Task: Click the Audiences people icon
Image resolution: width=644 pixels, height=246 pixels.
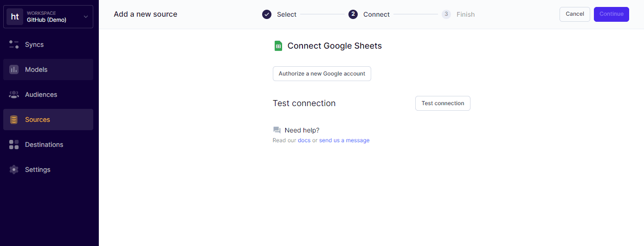Action: tap(14, 95)
